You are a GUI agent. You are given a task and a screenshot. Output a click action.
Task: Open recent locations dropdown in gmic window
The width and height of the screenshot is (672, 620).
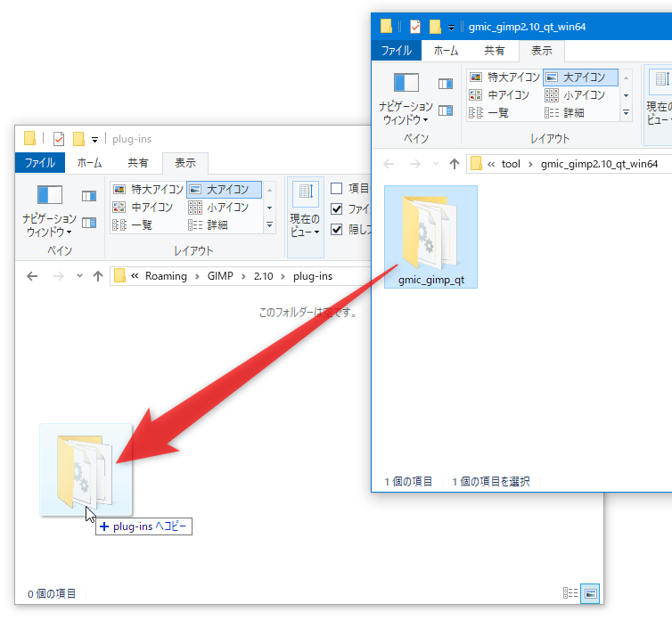pyautogui.click(x=437, y=164)
